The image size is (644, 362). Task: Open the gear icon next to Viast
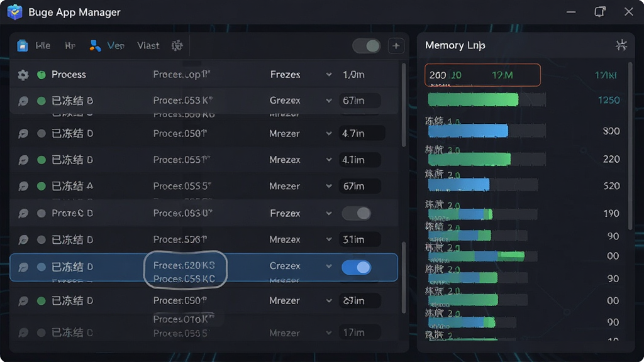tap(177, 45)
